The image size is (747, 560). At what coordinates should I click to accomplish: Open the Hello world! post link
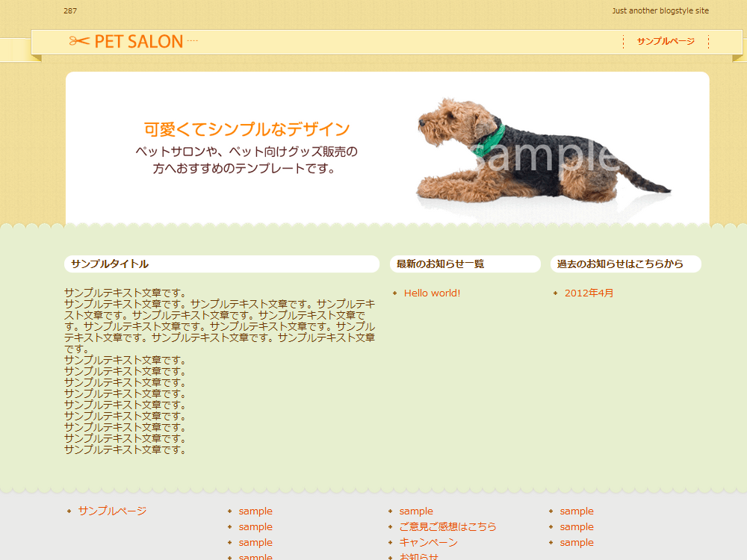[432, 293]
